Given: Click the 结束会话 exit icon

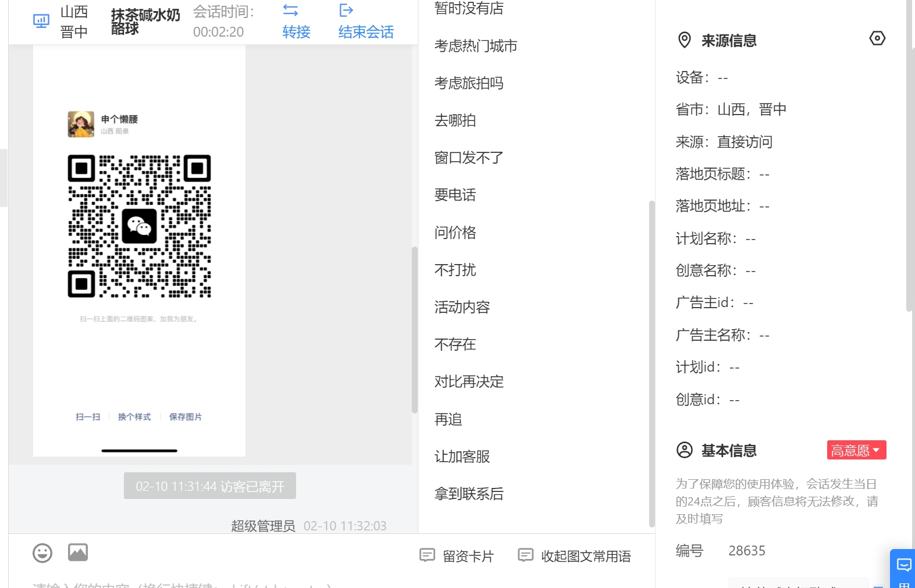Looking at the screenshot, I should (346, 10).
